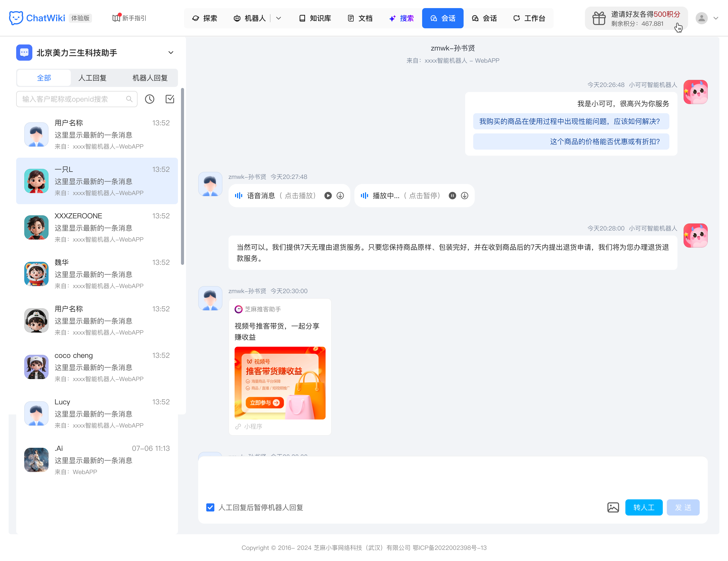This screenshot has height=561, width=728.
Task: Toggle 人工回复后暂停机器人回复 checkbox
Action: (210, 507)
